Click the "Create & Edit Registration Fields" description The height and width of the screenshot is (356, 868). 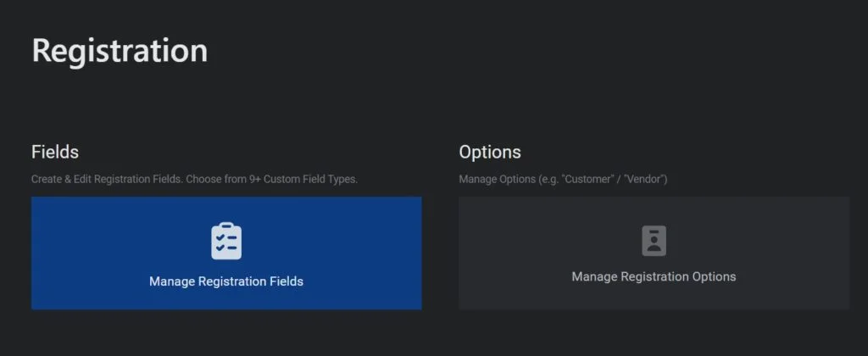108,180
